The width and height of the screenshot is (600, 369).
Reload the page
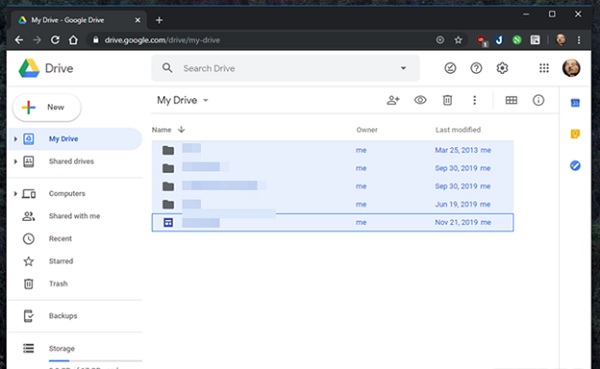pyautogui.click(x=55, y=40)
